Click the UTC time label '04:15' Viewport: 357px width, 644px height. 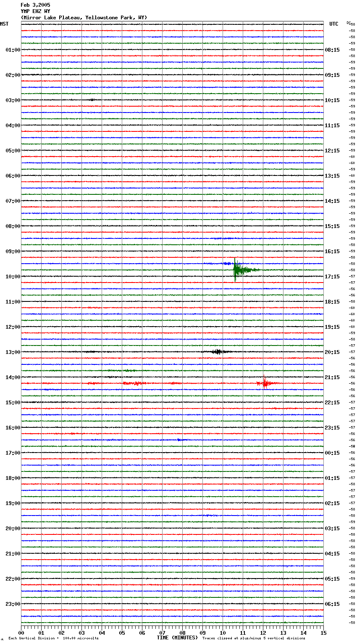click(x=332, y=554)
